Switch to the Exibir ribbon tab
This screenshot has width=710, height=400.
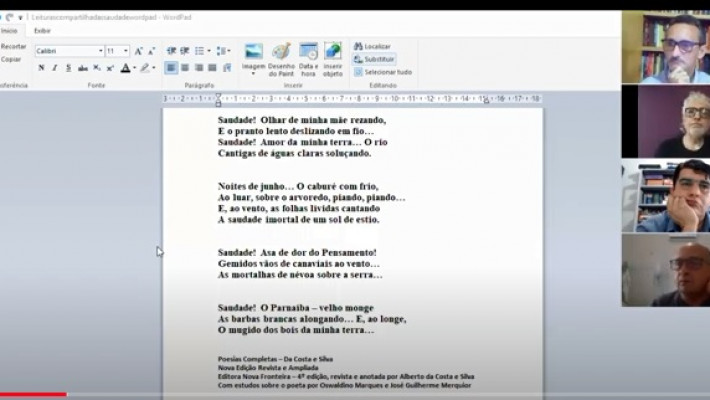[42, 31]
